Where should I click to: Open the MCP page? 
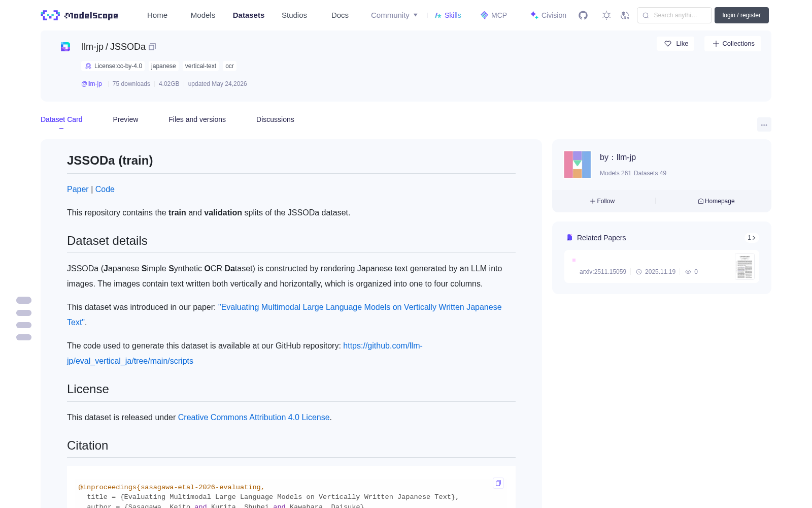click(x=494, y=15)
